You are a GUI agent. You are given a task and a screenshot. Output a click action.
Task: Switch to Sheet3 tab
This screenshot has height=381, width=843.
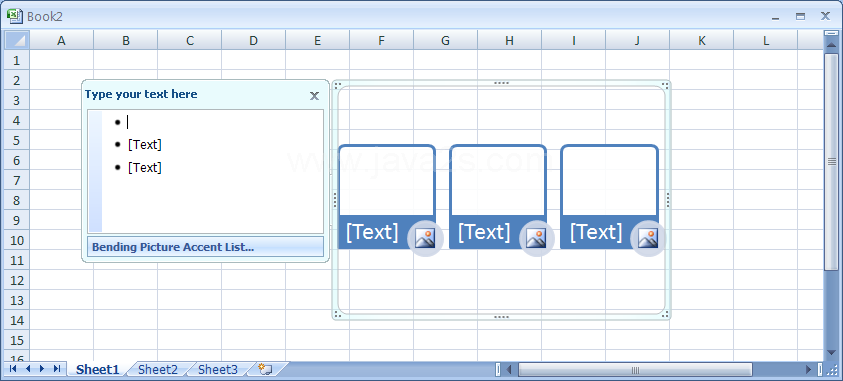point(218,369)
